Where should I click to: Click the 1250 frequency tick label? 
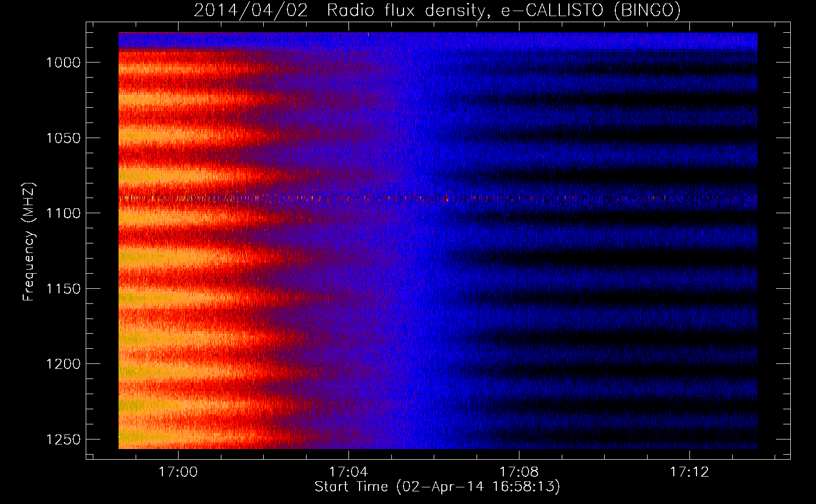63,439
